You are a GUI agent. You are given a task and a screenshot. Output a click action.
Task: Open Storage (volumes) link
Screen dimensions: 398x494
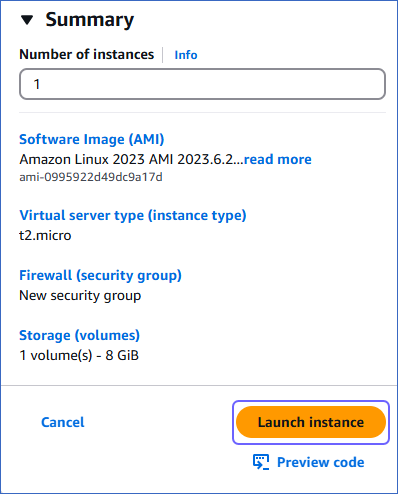coord(79,335)
